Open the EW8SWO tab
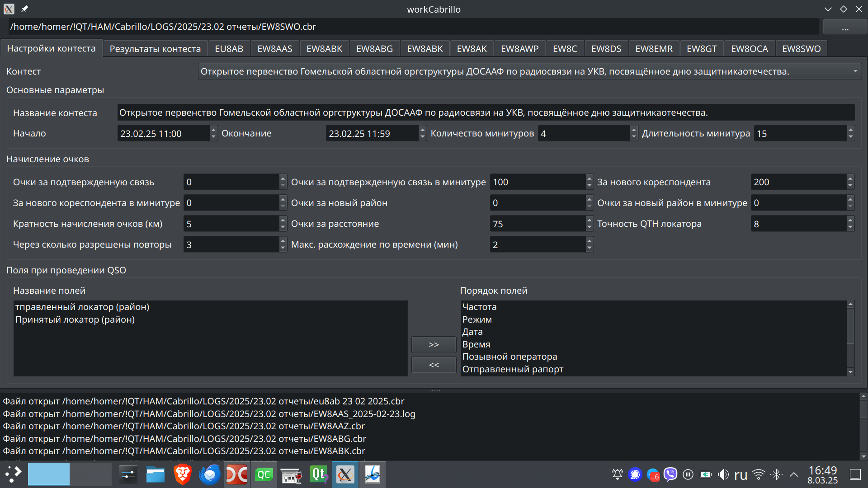868x488 pixels. (x=801, y=49)
